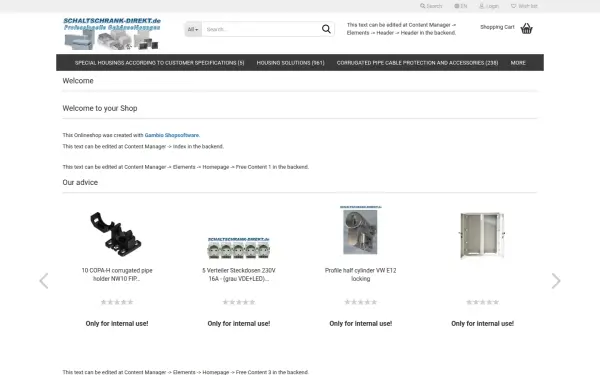Screen dimensions: 600x375
Task: Click the Shopping Cart text label
Action: (x=497, y=27)
